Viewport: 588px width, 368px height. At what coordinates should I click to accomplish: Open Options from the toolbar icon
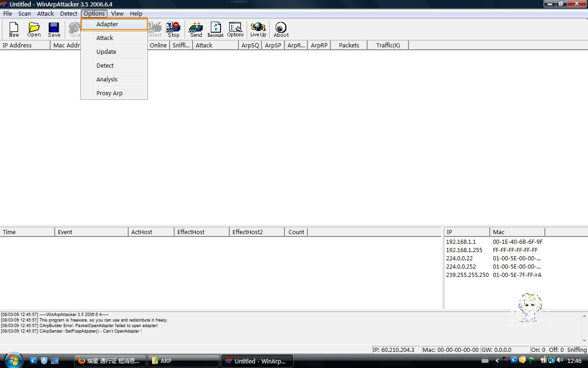(235, 29)
